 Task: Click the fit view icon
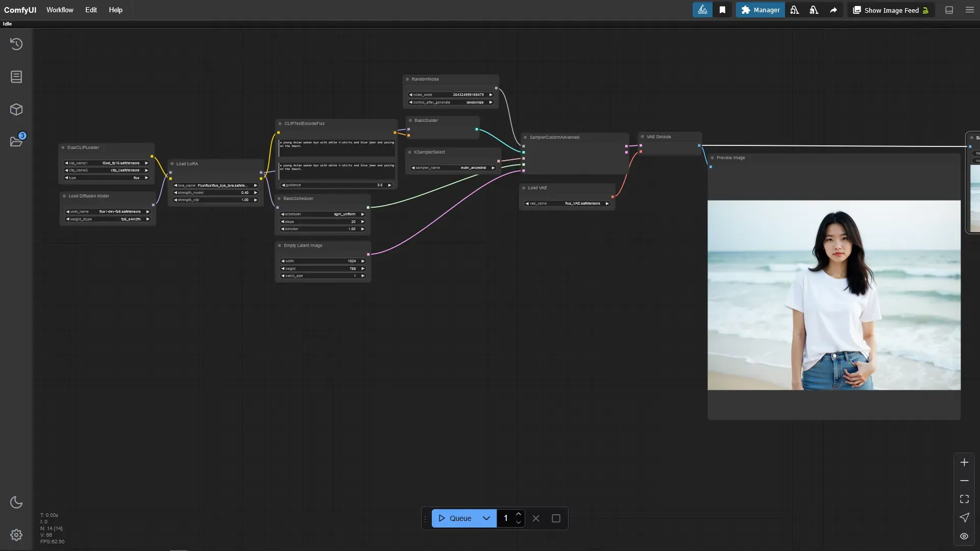coord(964,499)
